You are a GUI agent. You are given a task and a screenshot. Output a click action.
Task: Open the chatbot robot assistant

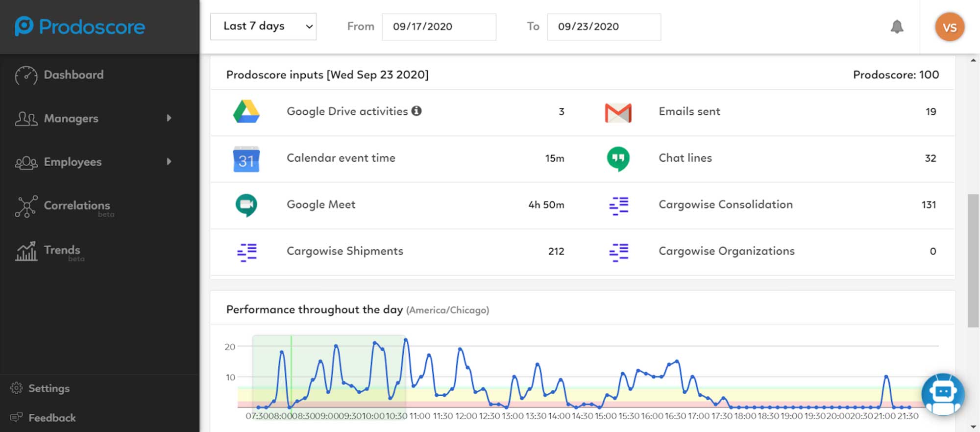(943, 394)
